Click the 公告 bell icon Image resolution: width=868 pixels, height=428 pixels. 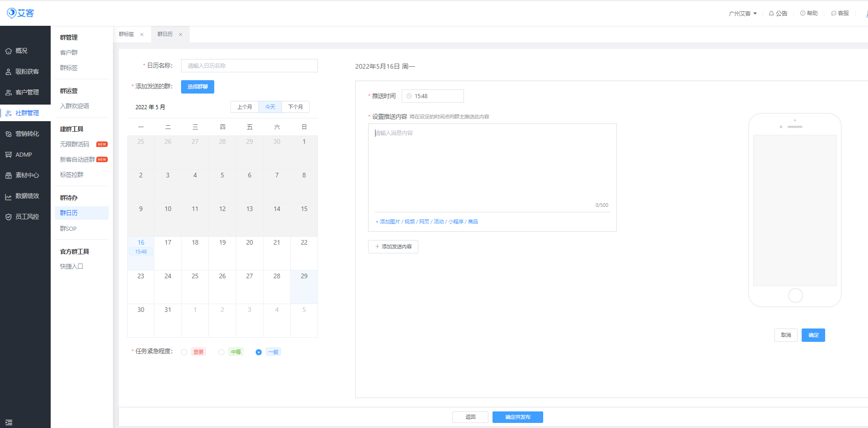coord(771,13)
